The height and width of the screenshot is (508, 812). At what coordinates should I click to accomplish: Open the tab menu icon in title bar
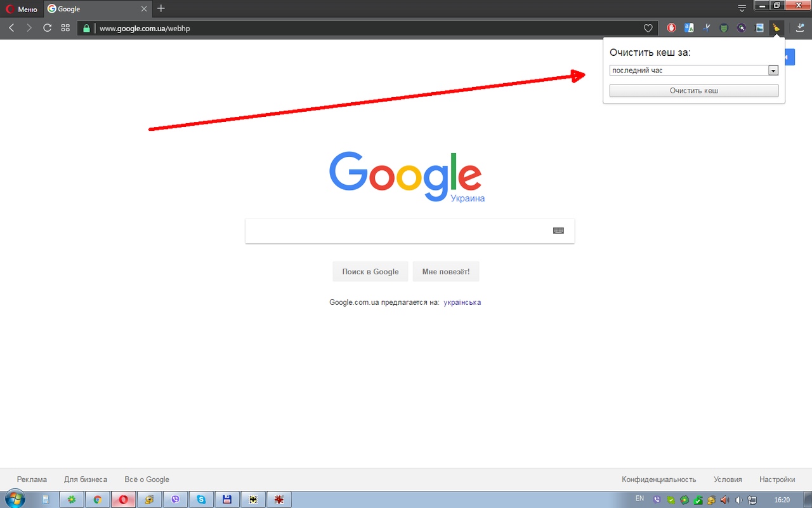click(742, 8)
